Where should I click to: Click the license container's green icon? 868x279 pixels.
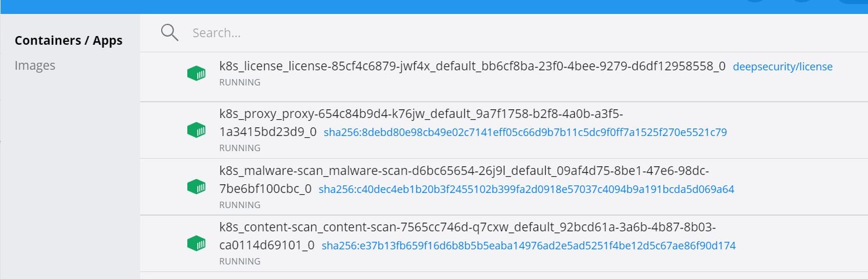[197, 73]
